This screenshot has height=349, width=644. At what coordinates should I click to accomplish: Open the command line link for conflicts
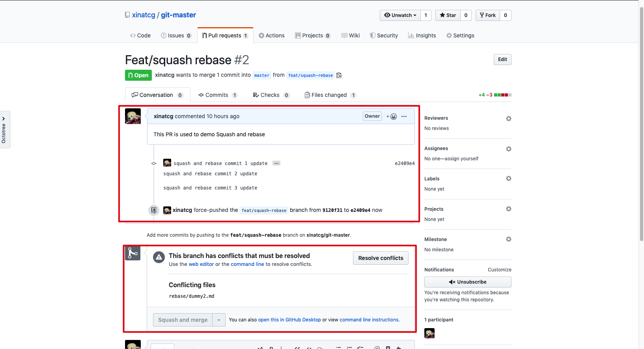tap(247, 264)
